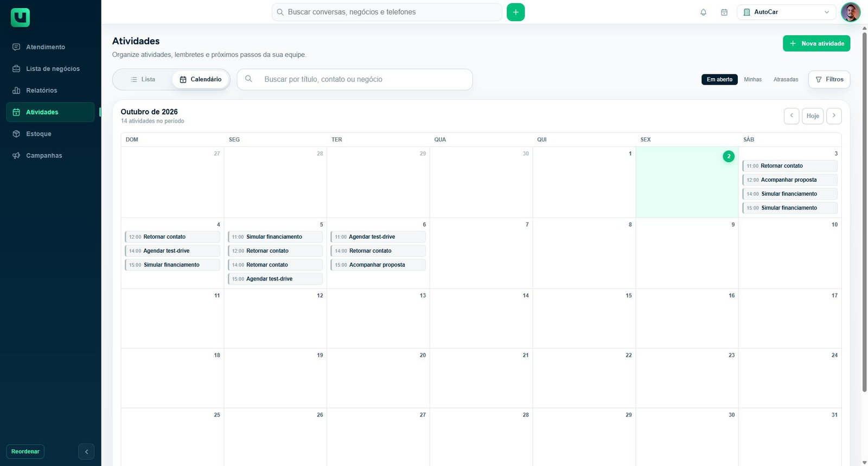Open the AutoCar company dropdown
Viewport: 868px width, 466px height.
786,12
